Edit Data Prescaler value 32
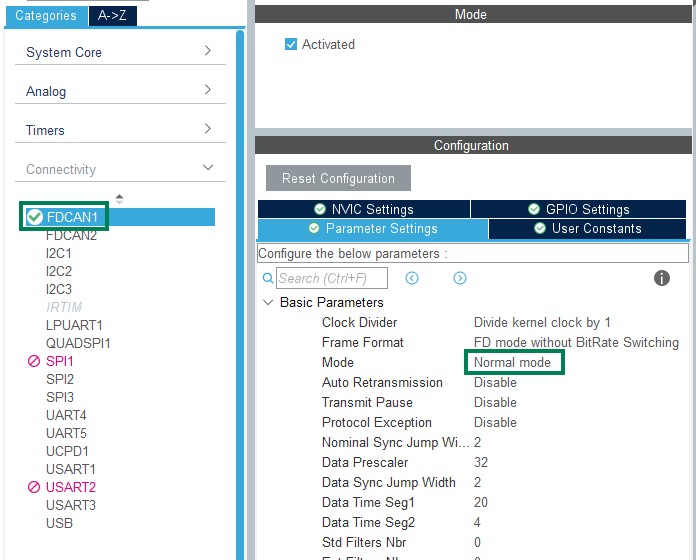The height and width of the screenshot is (560, 696). 481,462
